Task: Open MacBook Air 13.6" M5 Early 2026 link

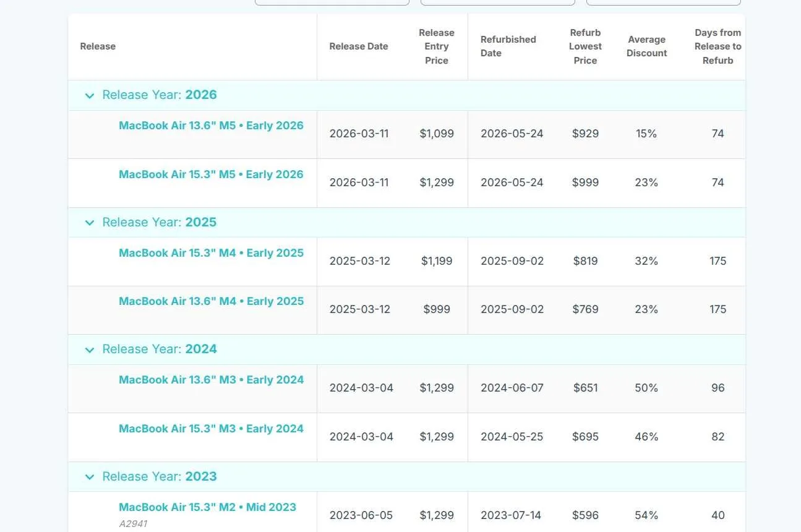Action: pyautogui.click(x=211, y=126)
